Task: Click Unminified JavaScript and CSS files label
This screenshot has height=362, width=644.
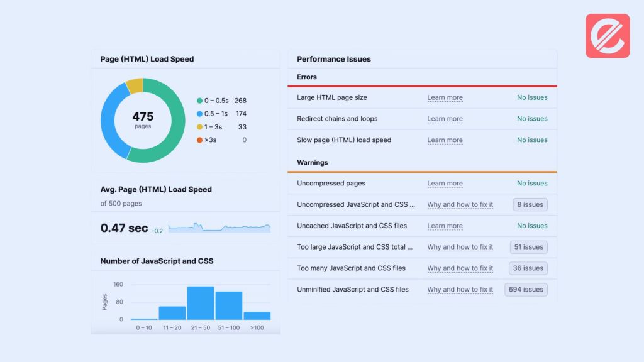Action: 353,289
